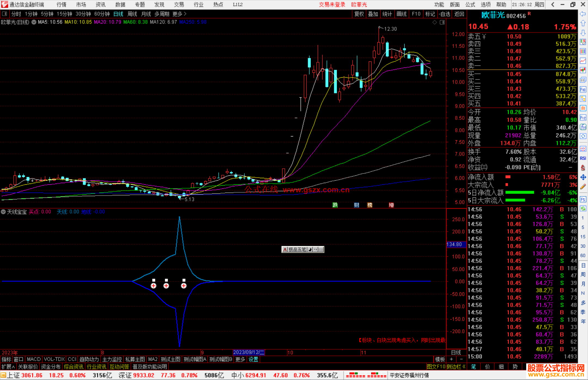The width and height of the screenshot is (588, 380).
Task: Open the F10 info sidebar icon
Action: tap(583, 89)
